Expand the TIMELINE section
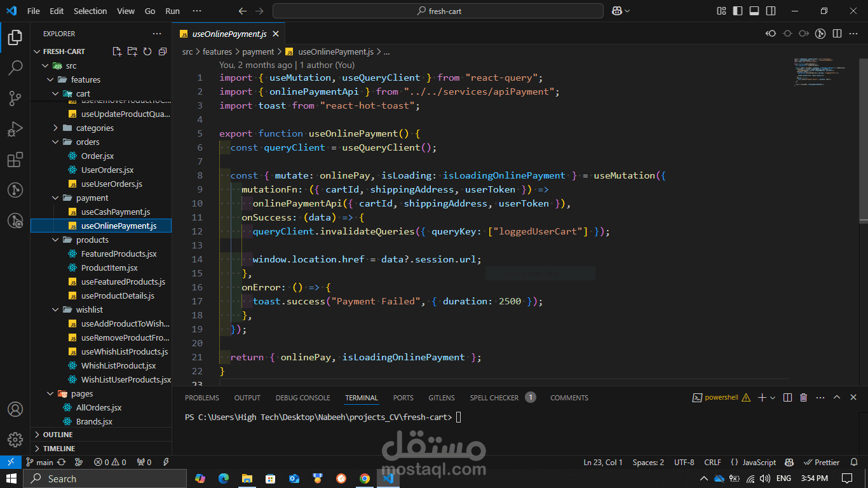Screen dimensions: 868x488 101,449
